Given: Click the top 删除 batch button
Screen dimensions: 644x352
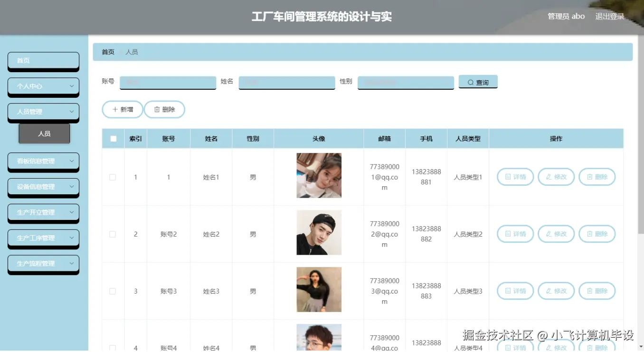Looking at the screenshot, I should (x=164, y=109).
